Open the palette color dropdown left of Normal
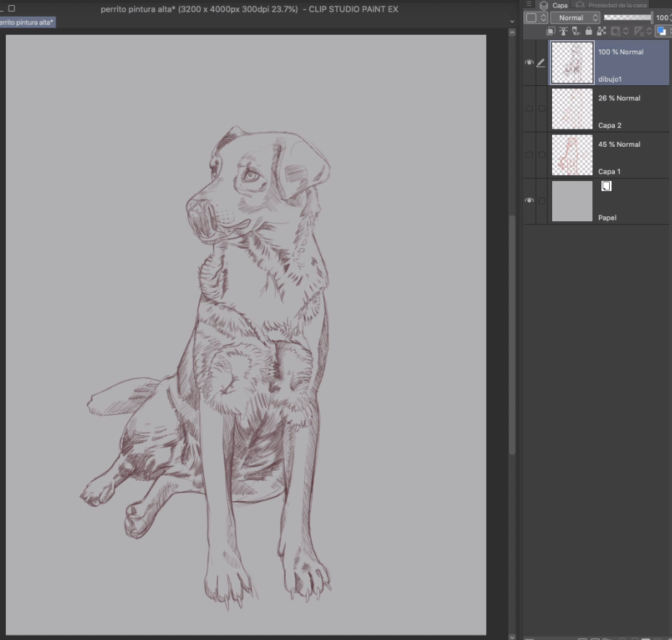Screen dimensions: 672x640 536,17
